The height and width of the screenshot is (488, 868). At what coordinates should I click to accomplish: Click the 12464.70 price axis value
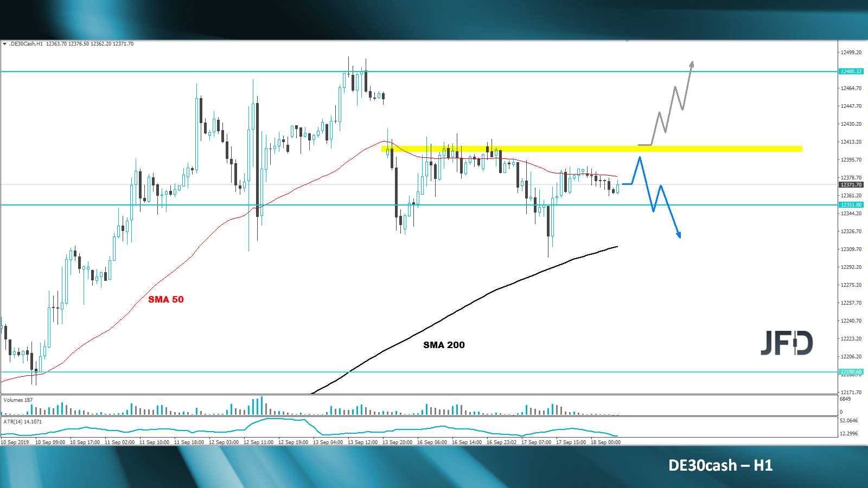pyautogui.click(x=851, y=88)
